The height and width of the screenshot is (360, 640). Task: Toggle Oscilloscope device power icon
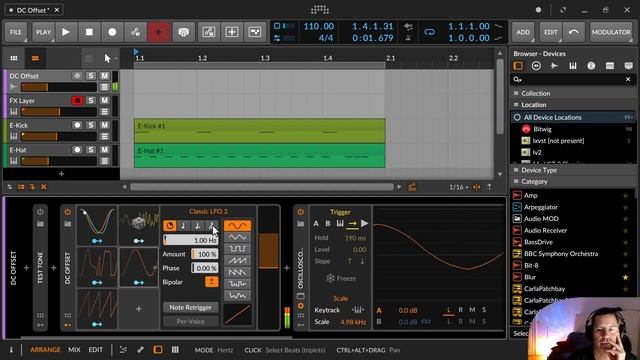pyautogui.click(x=300, y=212)
